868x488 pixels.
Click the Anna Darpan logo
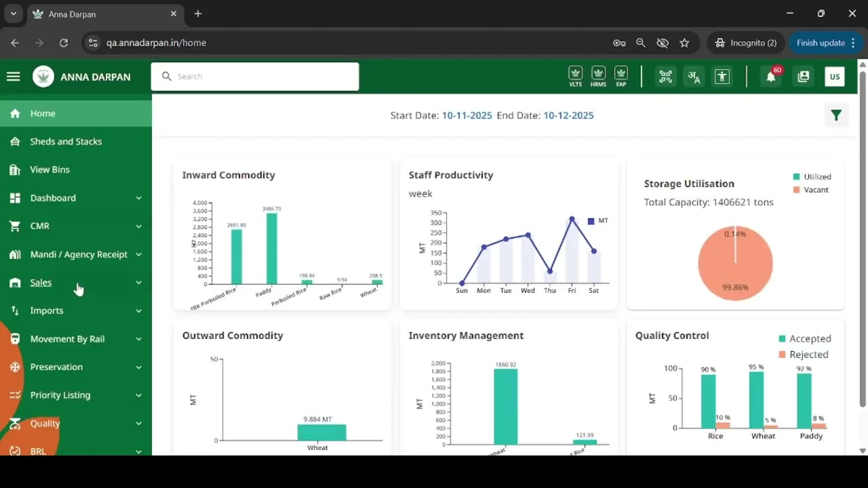43,77
